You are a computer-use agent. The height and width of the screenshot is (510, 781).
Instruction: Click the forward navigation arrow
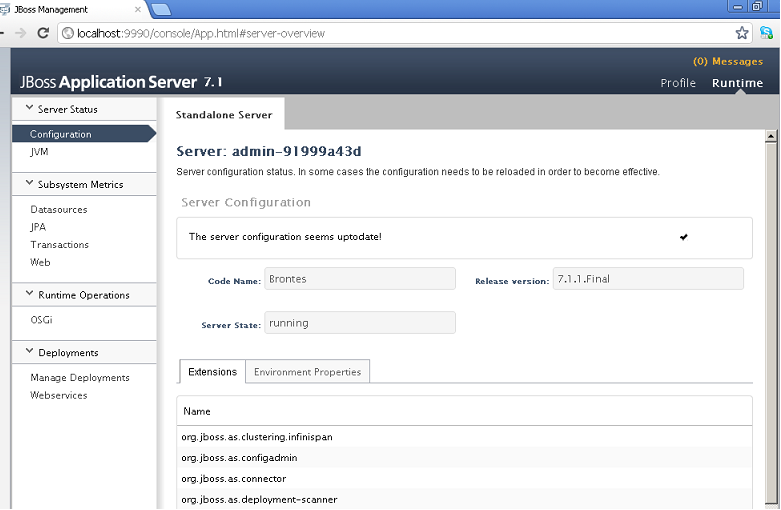pyautogui.click(x=18, y=33)
